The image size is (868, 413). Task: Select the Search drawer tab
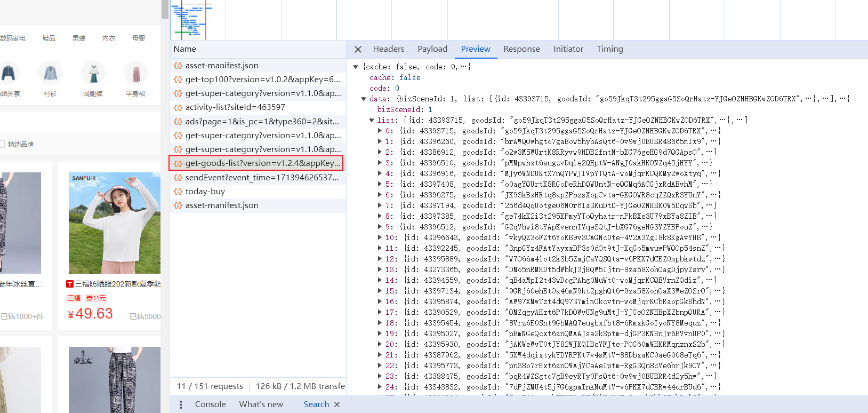316,404
